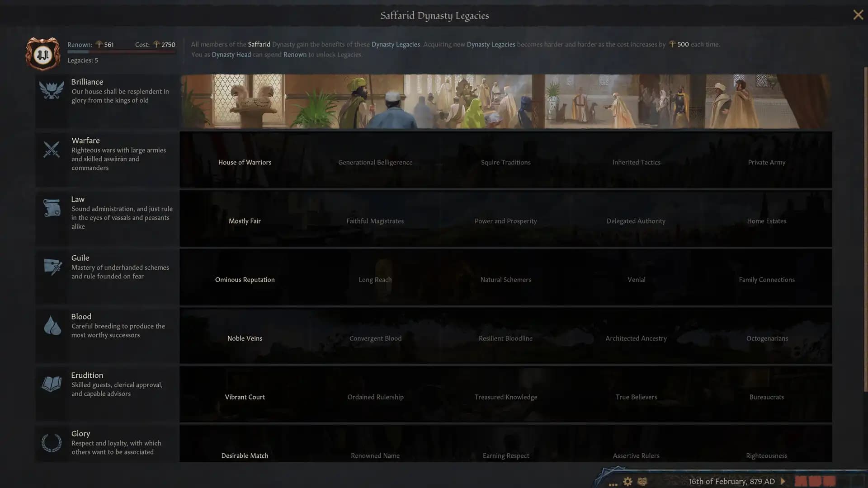Image resolution: width=868 pixels, height=488 pixels.
Task: Expand the Mostly Fair legacy details
Action: tap(245, 221)
